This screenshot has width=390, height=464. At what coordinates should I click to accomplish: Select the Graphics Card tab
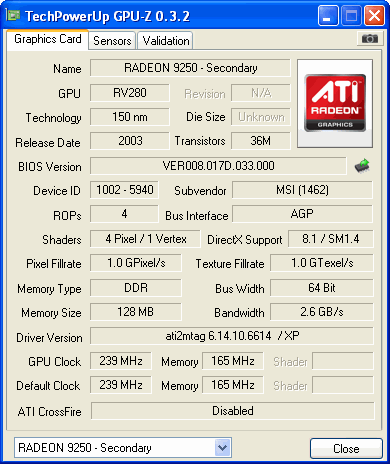47,39
